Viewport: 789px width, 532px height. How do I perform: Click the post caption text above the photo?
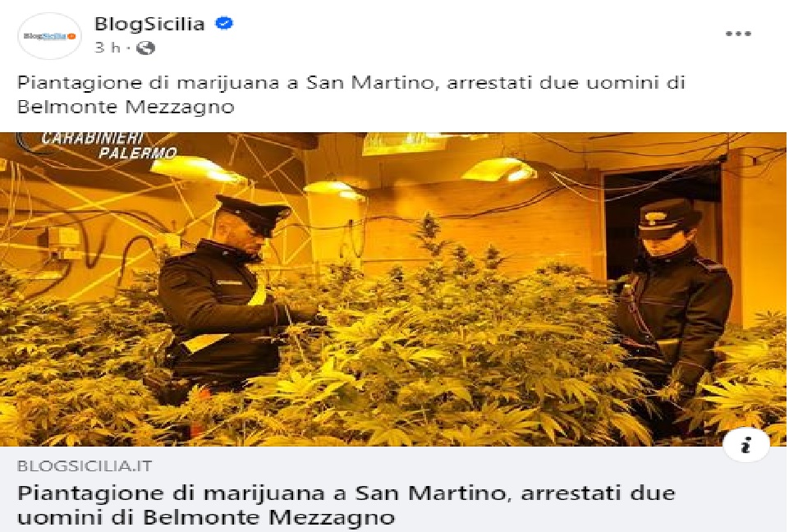[x=351, y=94]
